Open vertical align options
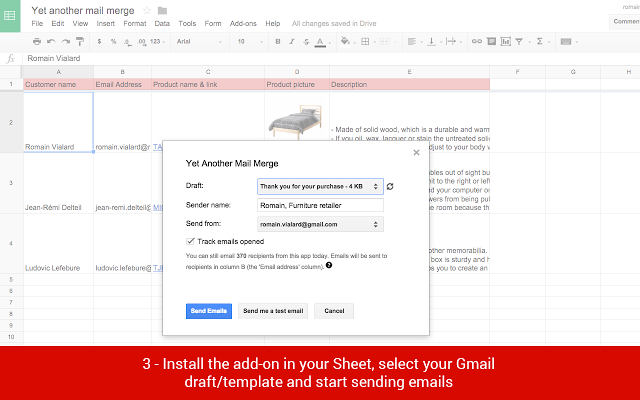This screenshot has width=640, height=400. (431, 41)
